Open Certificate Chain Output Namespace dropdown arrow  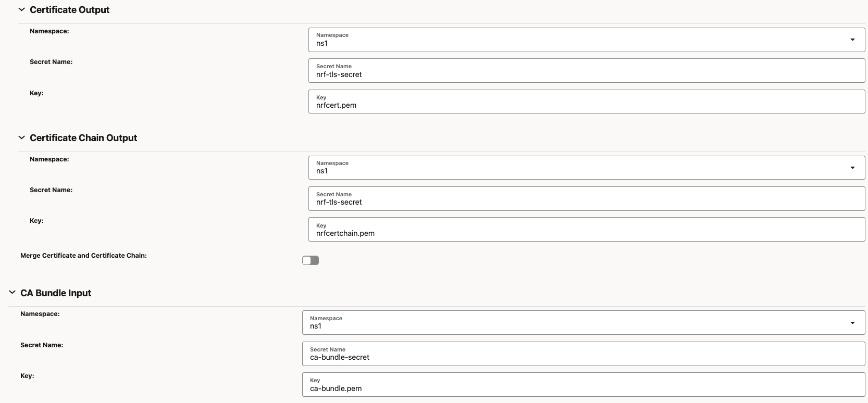coord(852,168)
